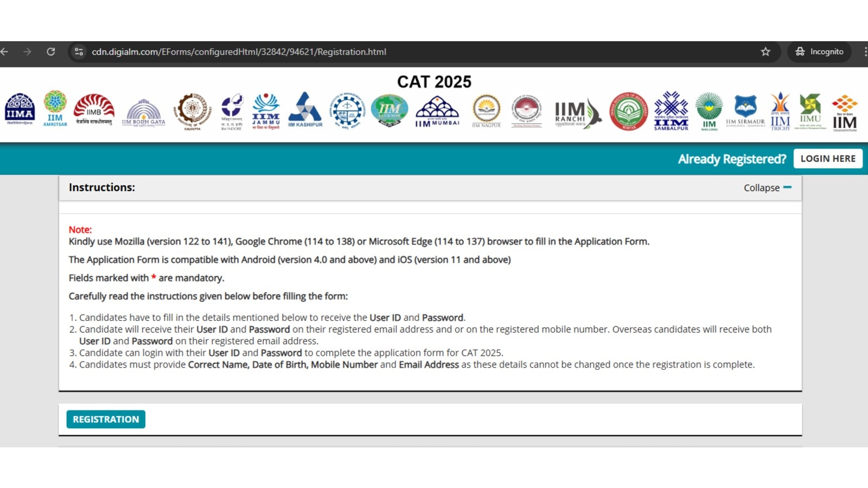868x488 pixels.
Task: Click the IIM Kashipur logo
Action: click(x=305, y=110)
